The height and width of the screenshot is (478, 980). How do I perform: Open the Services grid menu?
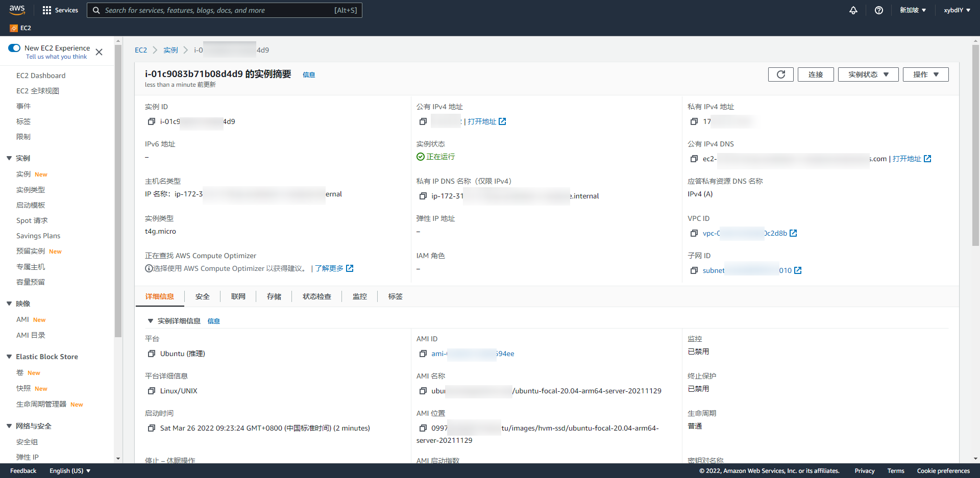60,10
